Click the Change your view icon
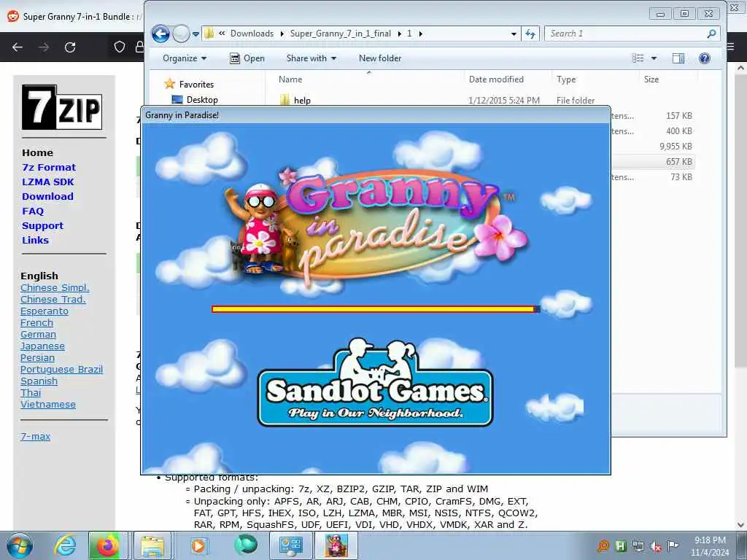747x560 pixels. [638, 58]
